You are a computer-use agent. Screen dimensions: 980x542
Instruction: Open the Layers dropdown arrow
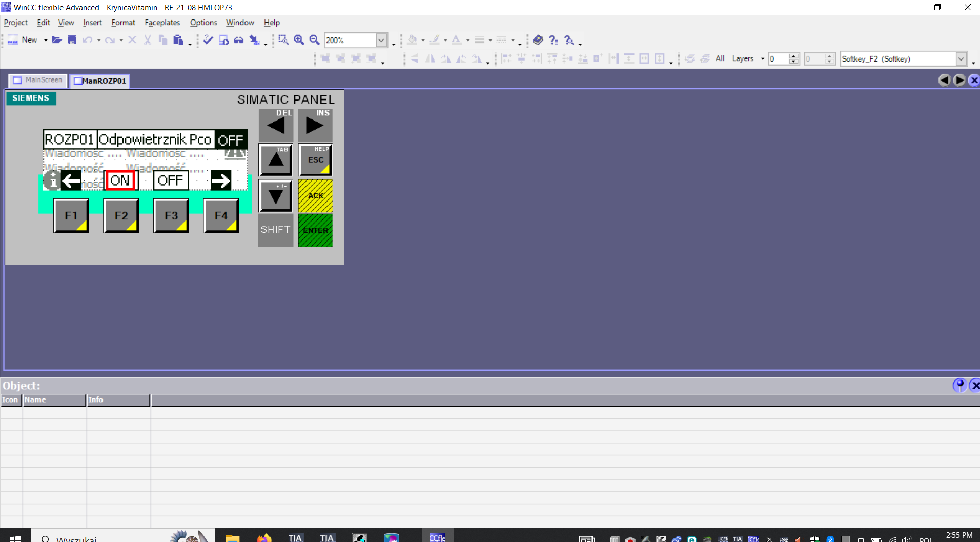click(x=762, y=59)
